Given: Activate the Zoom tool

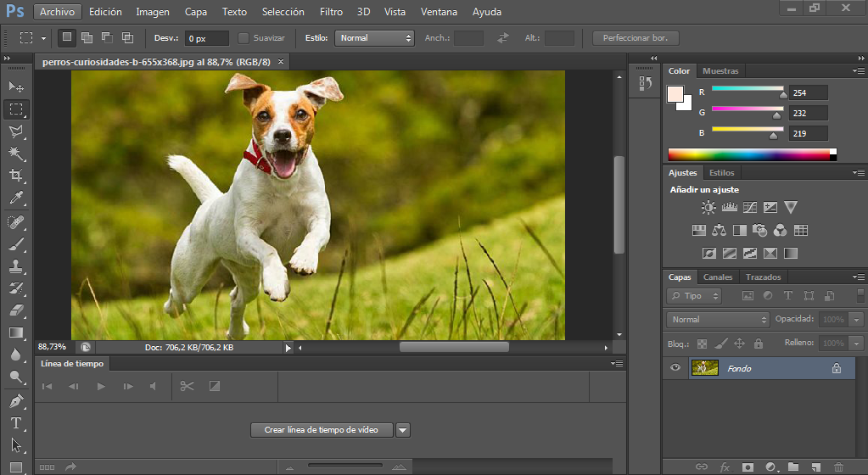Looking at the screenshot, I should pos(16,377).
